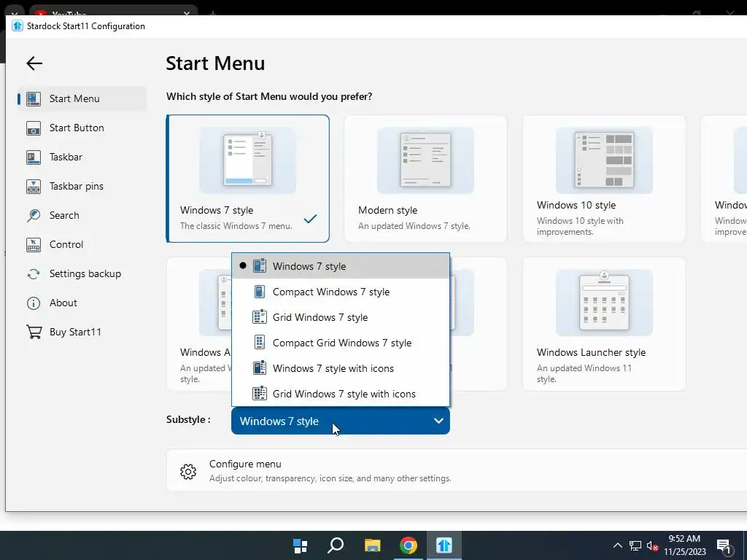Open the notification center icon
Screen dimensions: 747x560
pyautogui.click(x=724, y=547)
